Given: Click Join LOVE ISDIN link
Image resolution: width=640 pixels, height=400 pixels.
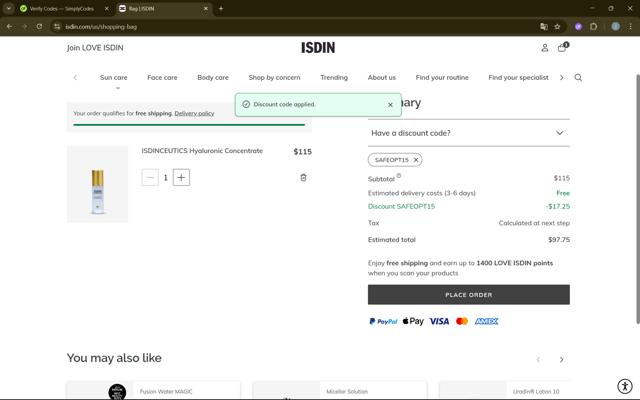Looking at the screenshot, I should click(95, 48).
